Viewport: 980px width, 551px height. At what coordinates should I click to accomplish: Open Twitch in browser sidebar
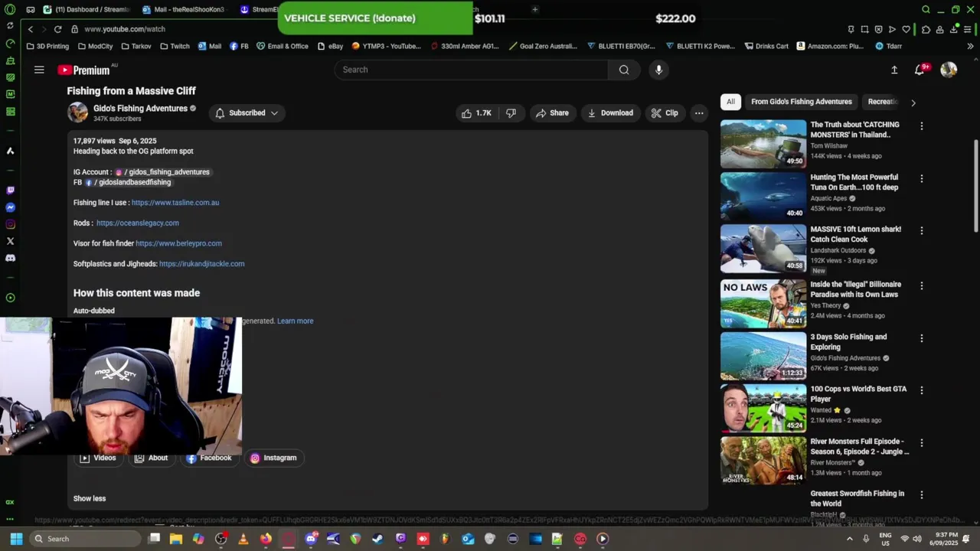[10, 191]
